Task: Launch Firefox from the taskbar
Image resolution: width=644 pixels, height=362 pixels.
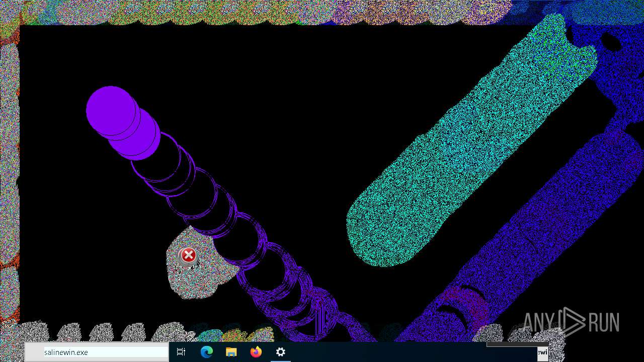Action: (x=256, y=352)
